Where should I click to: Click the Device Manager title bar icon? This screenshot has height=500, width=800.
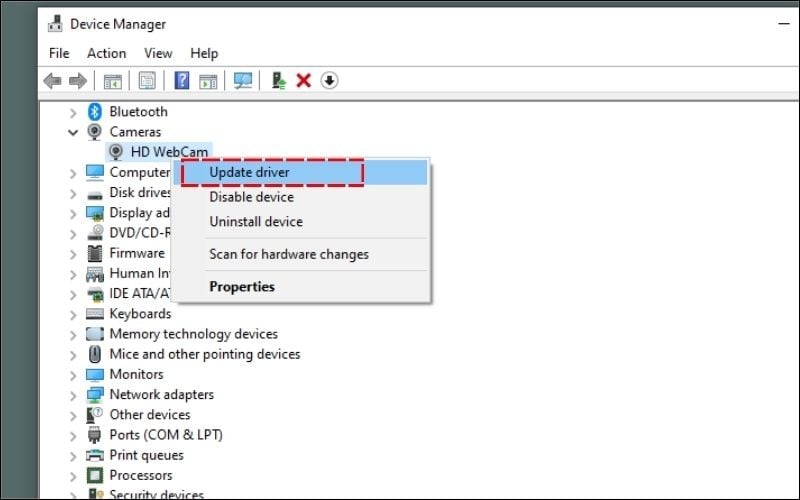[55, 23]
